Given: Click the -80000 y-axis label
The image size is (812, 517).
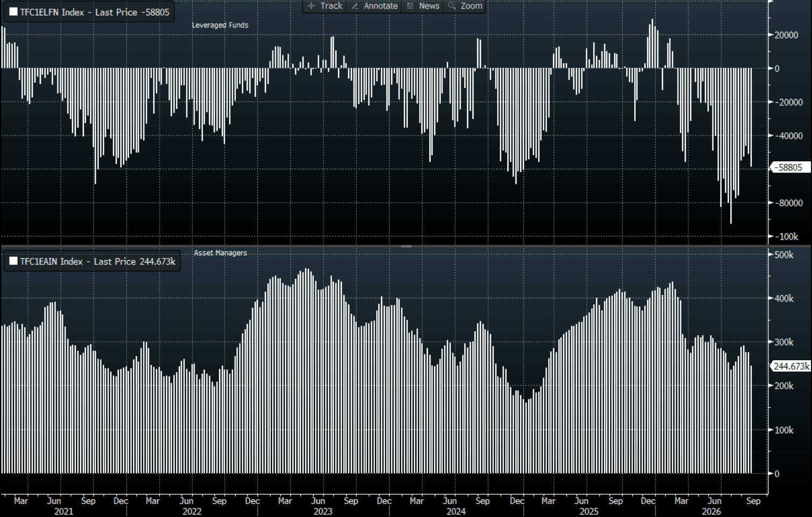Looking at the screenshot, I should pyautogui.click(x=788, y=203).
